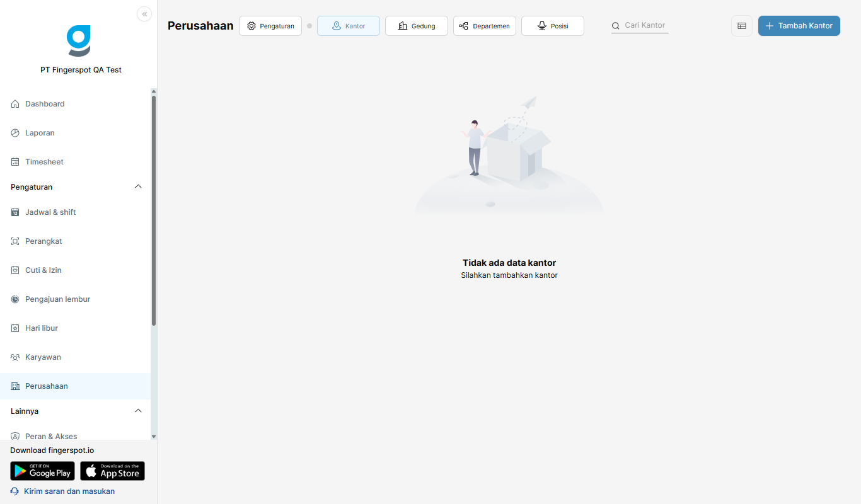Click the Cuti & Izin icon
Image resolution: width=861 pixels, height=504 pixels.
click(x=15, y=270)
